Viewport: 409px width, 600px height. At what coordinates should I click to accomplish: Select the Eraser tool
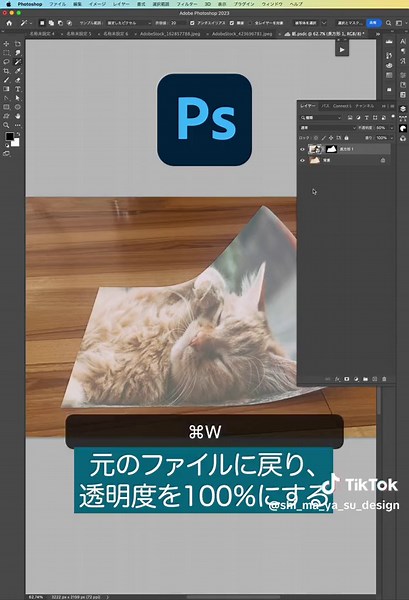pyautogui.click(x=18, y=80)
